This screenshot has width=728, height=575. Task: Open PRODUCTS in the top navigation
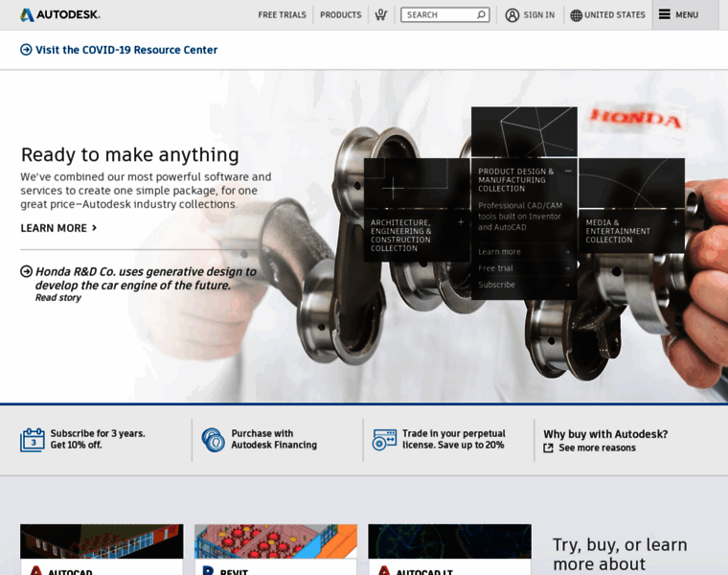tap(340, 15)
